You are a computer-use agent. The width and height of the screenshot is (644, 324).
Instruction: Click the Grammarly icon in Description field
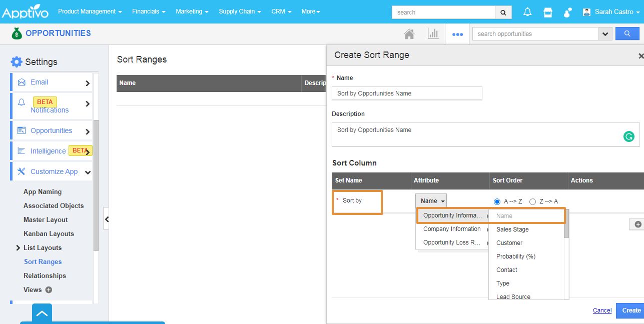tap(628, 136)
